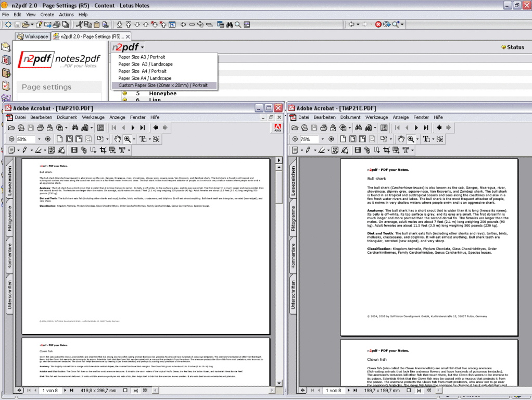Click the Open file icon in TMP210.PDF Acrobat
This screenshot has height=400, width=532.
(11, 128)
